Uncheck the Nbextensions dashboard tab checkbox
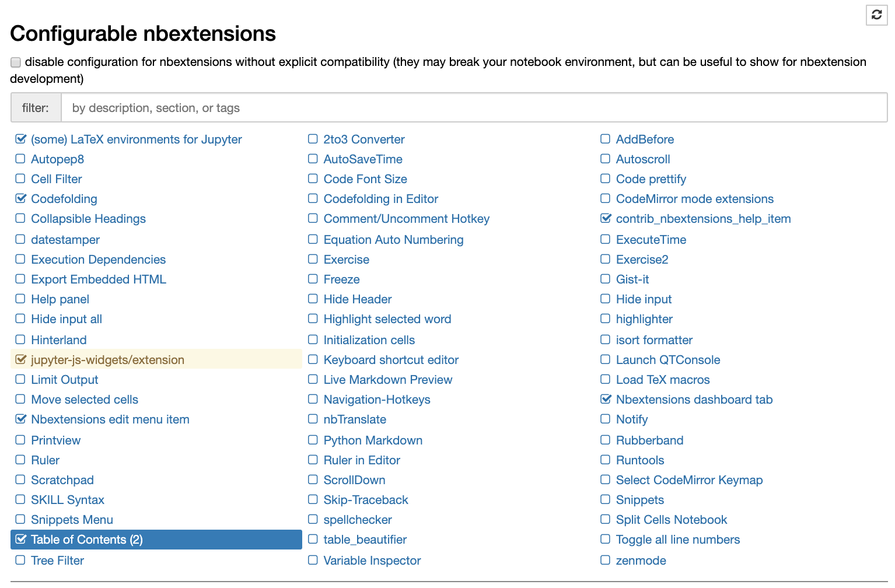Screen dimensions: 895x588 tap(606, 399)
